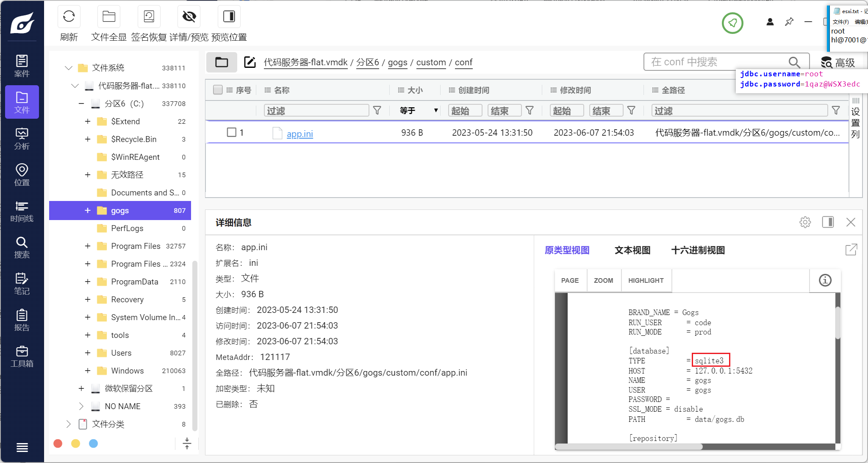Image resolution: width=868 pixels, height=463 pixels.
Task: Click the 修改时间 filter funnel icon
Action: (x=631, y=111)
